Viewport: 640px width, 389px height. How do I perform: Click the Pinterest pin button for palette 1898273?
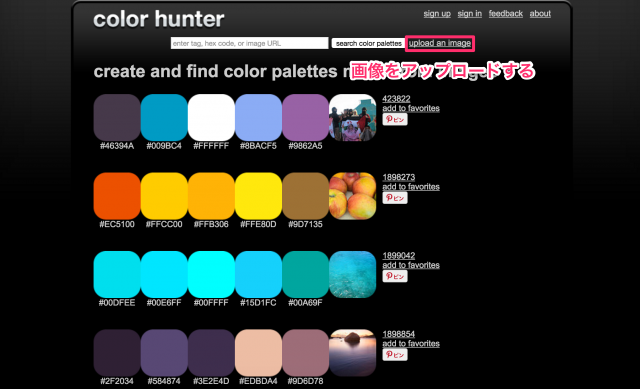click(395, 198)
